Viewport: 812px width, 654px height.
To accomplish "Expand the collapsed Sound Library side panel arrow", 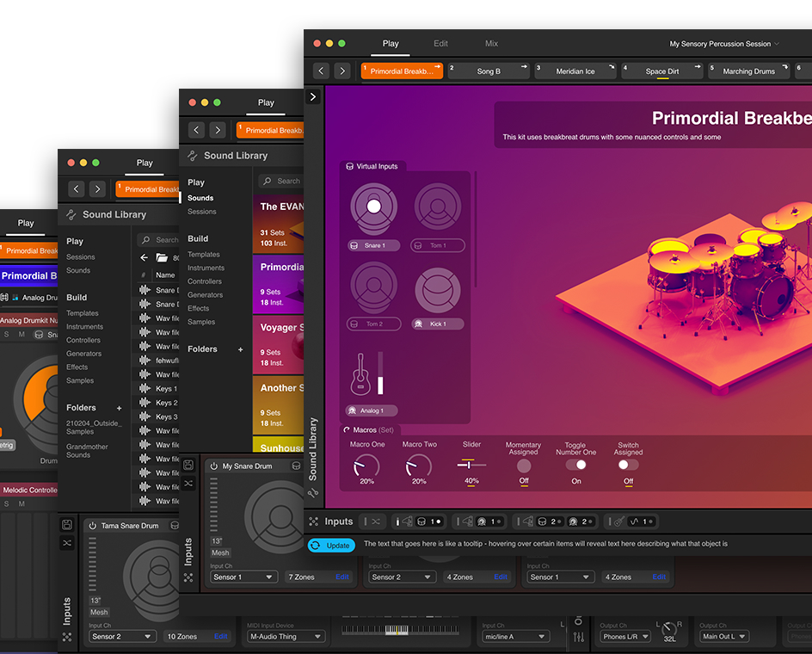I will [313, 97].
